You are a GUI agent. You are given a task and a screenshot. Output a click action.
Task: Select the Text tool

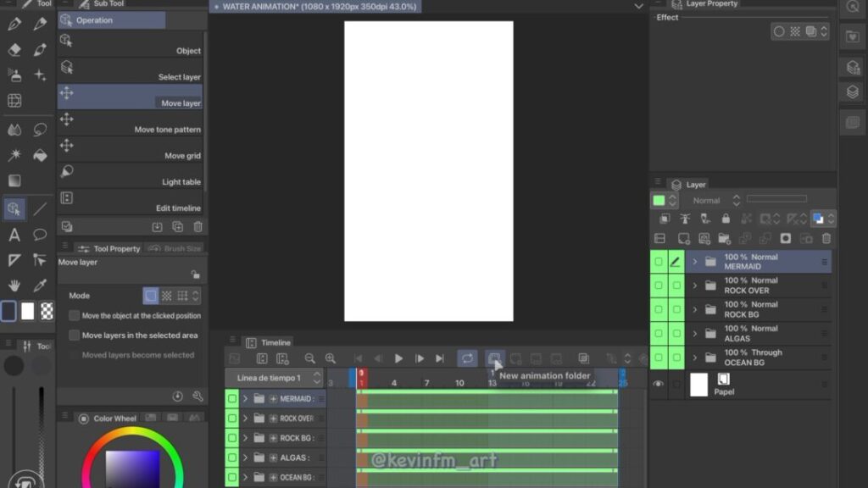14,235
